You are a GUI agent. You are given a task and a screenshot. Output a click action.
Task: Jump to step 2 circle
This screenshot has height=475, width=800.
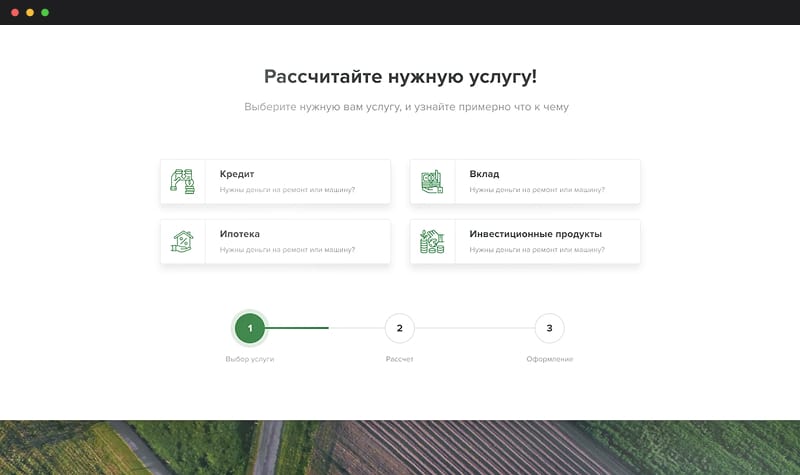coord(399,328)
